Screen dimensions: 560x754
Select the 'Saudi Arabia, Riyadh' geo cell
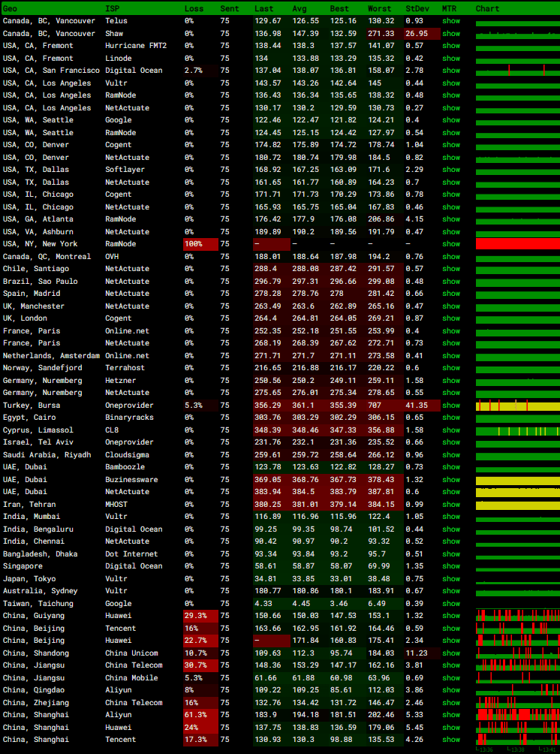pyautogui.click(x=47, y=455)
